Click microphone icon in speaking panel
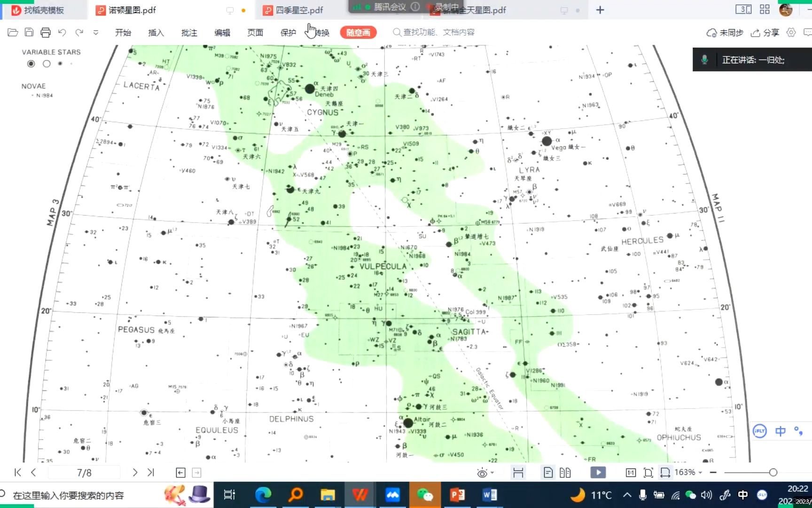 (704, 60)
